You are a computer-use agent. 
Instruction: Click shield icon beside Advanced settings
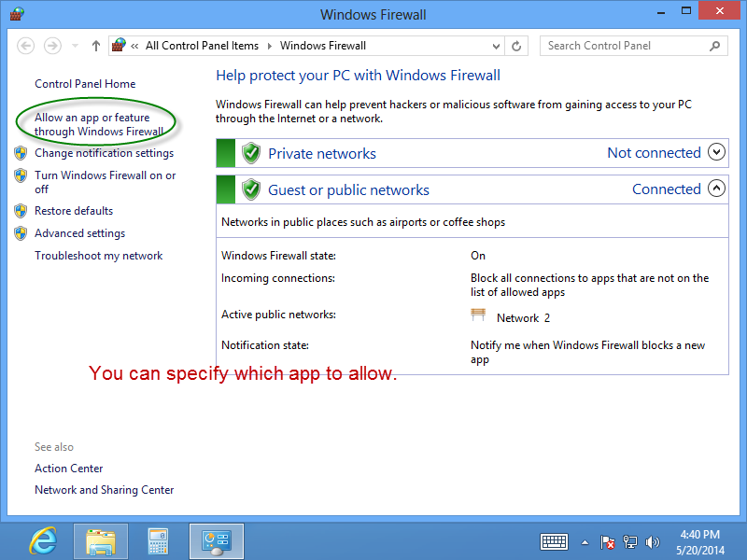click(21, 232)
